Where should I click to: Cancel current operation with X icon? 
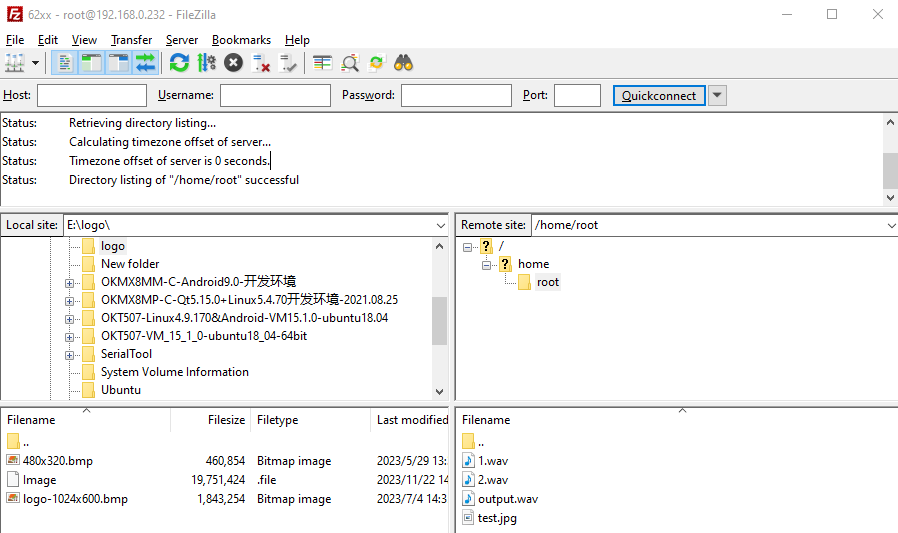233,63
